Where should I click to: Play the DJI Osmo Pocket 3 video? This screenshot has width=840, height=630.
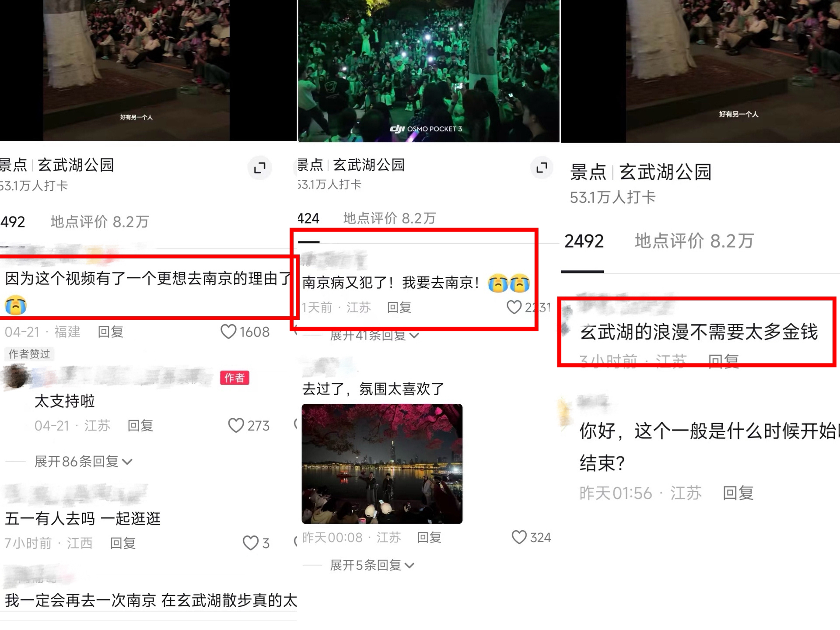tap(429, 71)
